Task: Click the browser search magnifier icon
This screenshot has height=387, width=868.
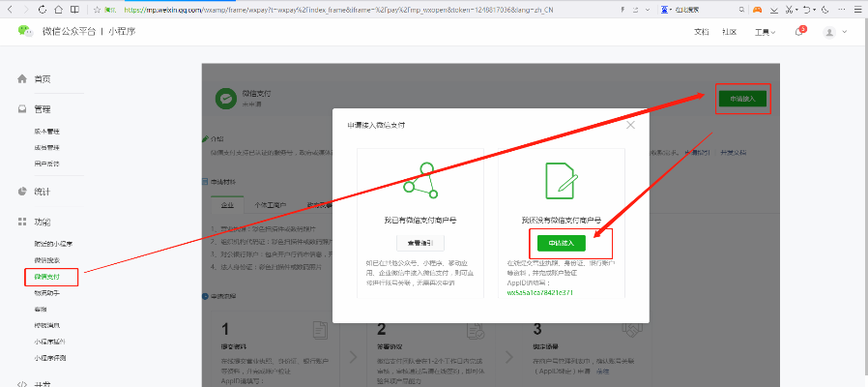Action: pos(741,10)
